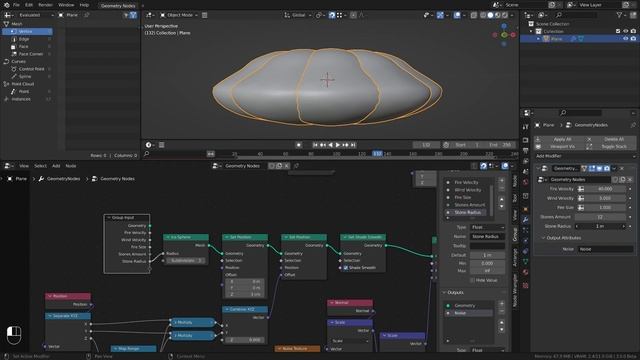
Task: Toggle the Hide Value checkbox
Action: tap(472, 280)
